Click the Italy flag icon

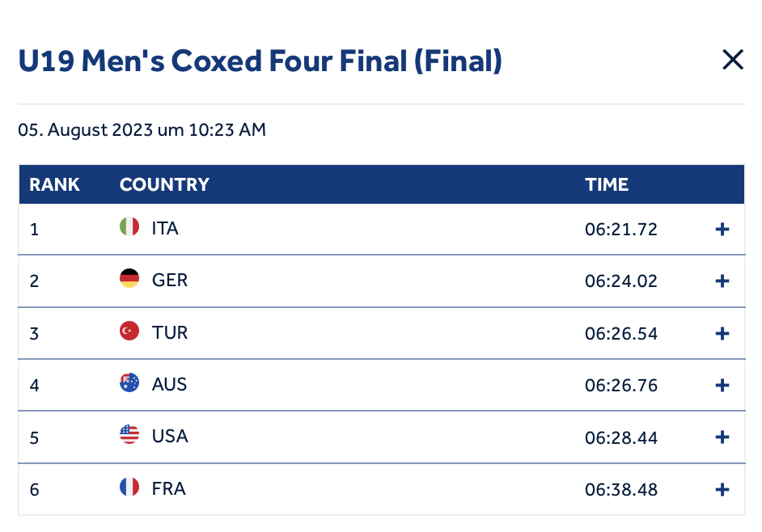pos(129,226)
